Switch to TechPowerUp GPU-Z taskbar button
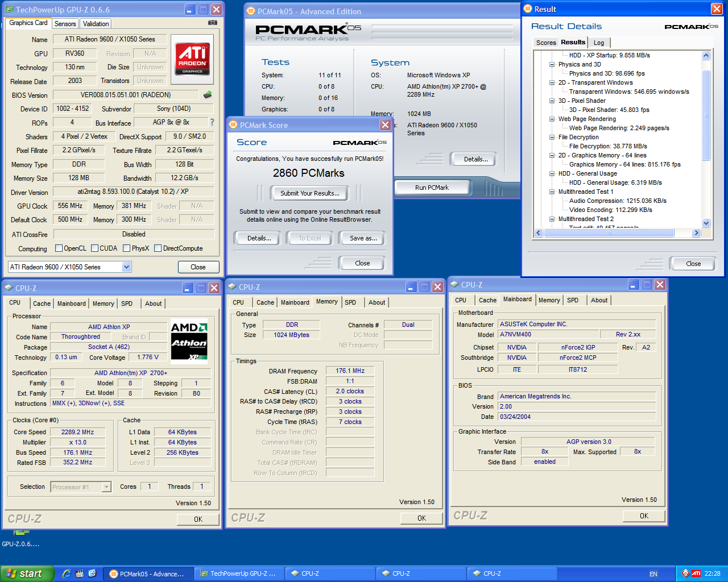 (x=240, y=573)
